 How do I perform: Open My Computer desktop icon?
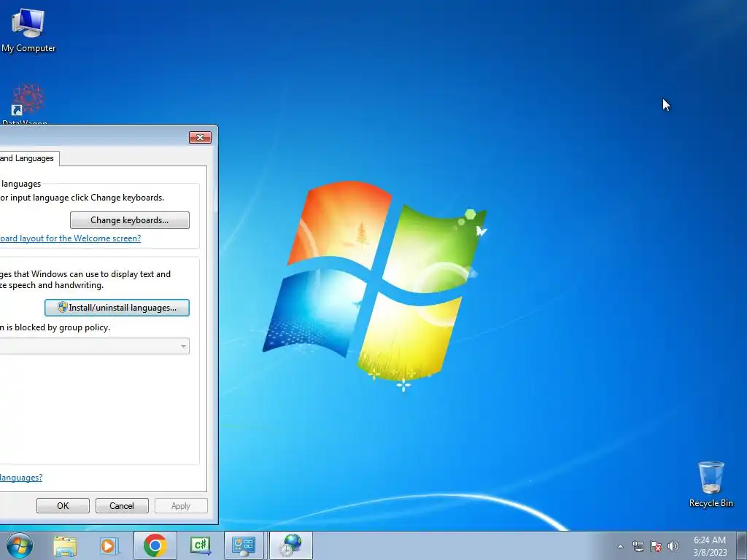(28, 31)
